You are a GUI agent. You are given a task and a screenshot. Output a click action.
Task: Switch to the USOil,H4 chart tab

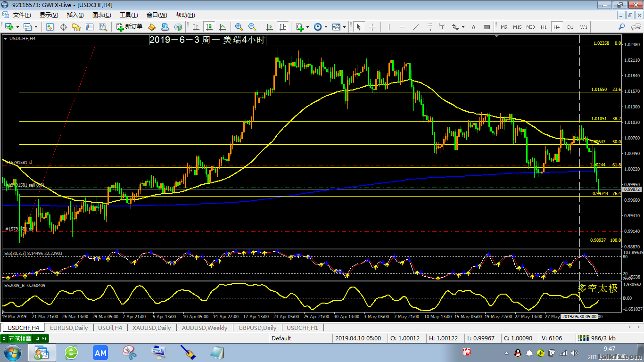click(110, 328)
